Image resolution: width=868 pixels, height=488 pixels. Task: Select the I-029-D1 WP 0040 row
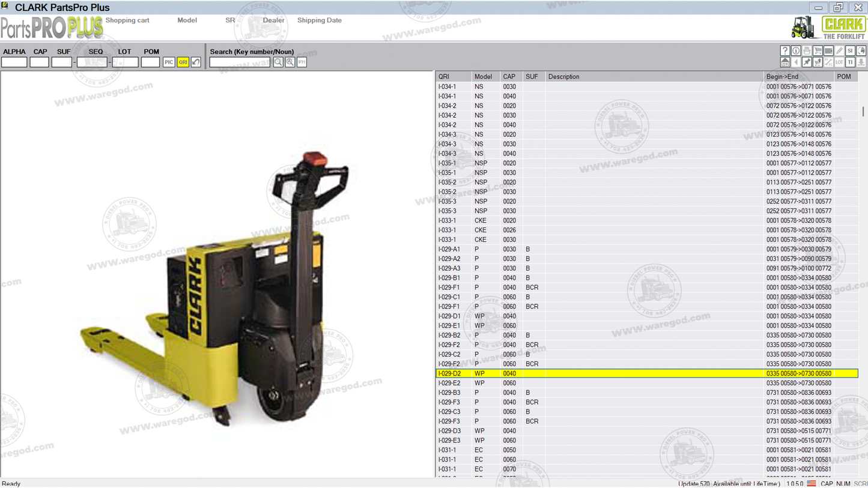point(647,316)
